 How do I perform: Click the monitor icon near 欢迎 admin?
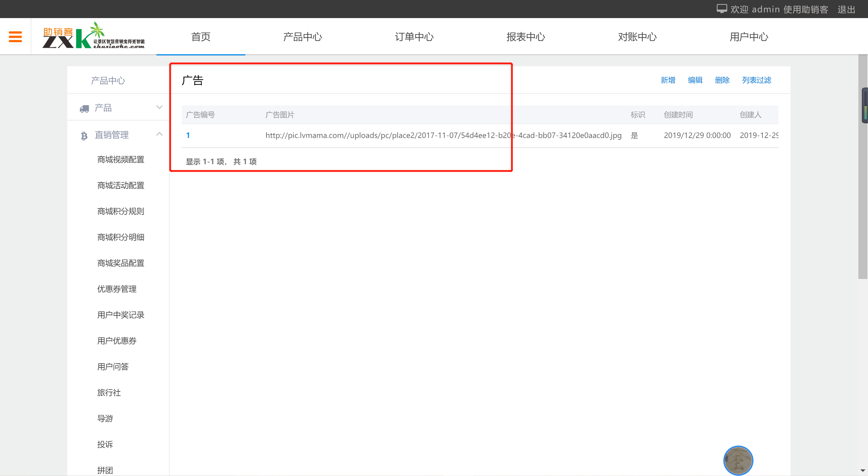(722, 8)
